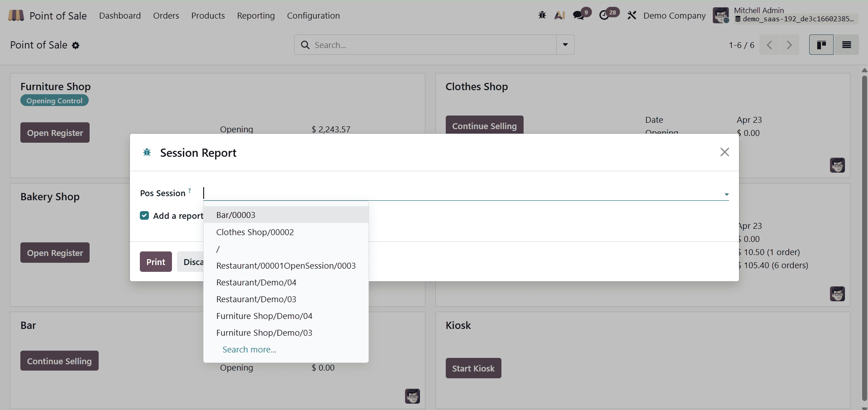Screen dimensions: 868x410
Task: Uncheck the Add a report checkbox
Action: tap(144, 216)
